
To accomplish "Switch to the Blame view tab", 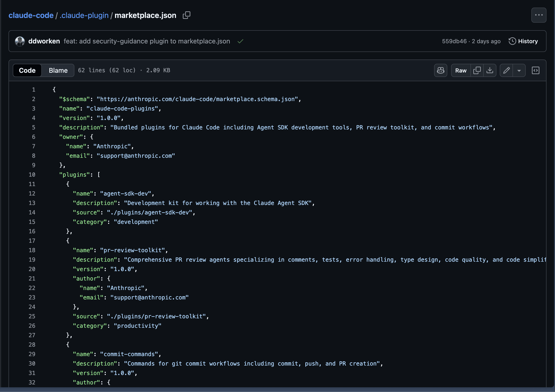I will click(58, 70).
